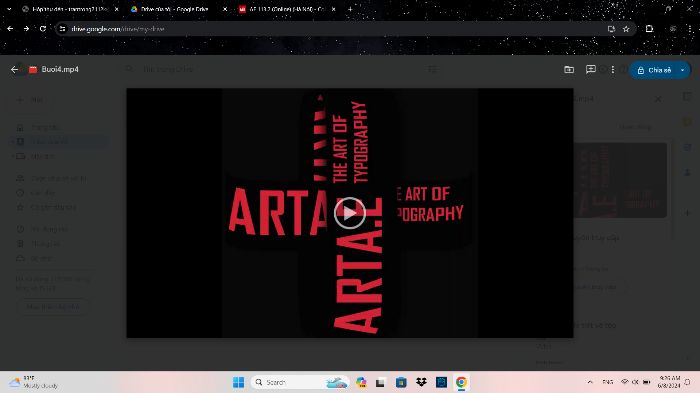The width and height of the screenshot is (700, 393).
Task: Open the Task View icon in taskbar
Action: pos(380,382)
